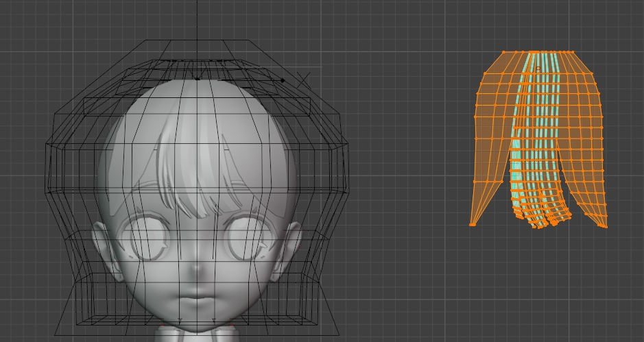Select the black wireframe cage around the head

pyautogui.click(x=197, y=187)
